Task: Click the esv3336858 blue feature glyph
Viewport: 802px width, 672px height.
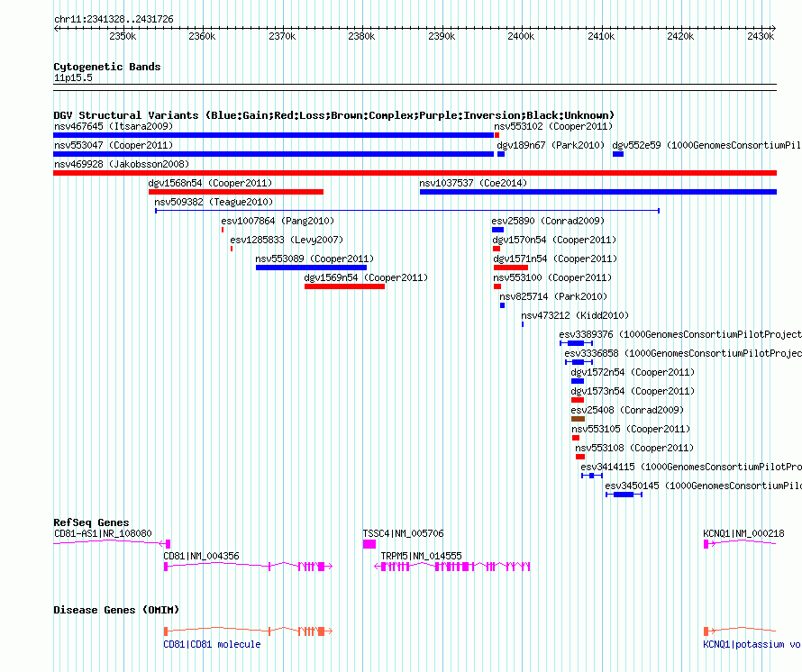Action: [x=579, y=362]
